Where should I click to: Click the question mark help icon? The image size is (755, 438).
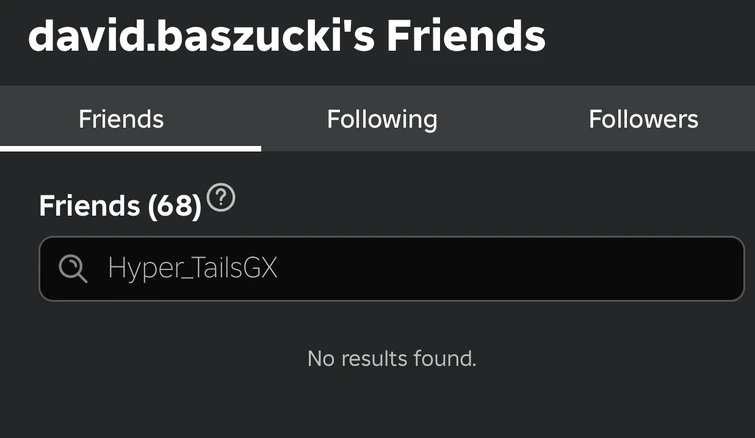(x=221, y=197)
